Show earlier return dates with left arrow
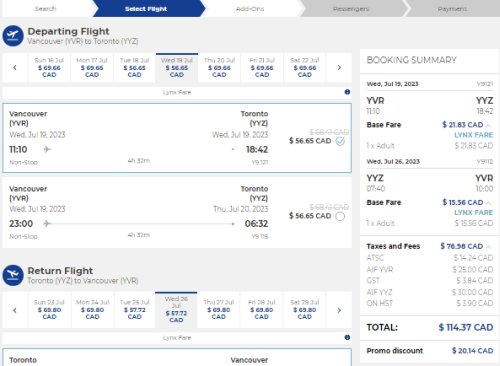Viewport: 500px width, 366px height. [x=15, y=310]
